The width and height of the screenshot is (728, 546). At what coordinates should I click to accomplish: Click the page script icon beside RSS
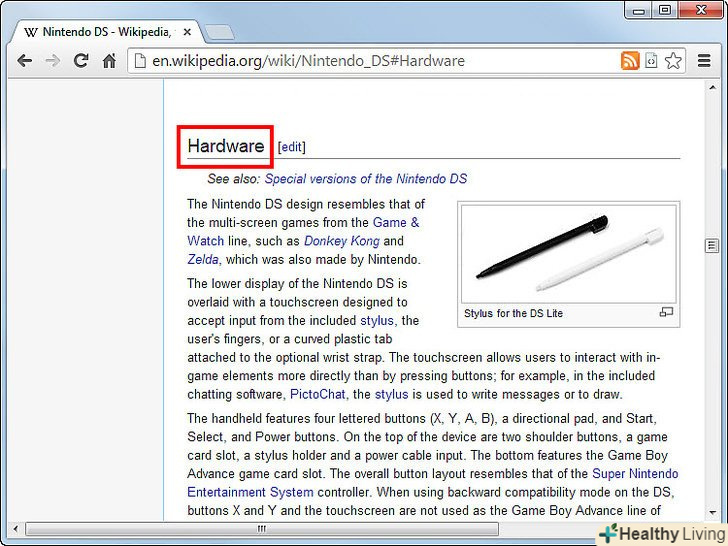point(651,61)
